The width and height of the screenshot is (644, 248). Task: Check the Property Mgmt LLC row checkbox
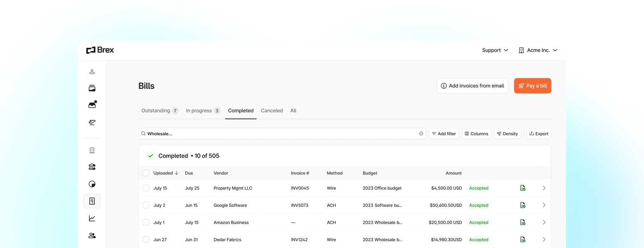point(146,188)
